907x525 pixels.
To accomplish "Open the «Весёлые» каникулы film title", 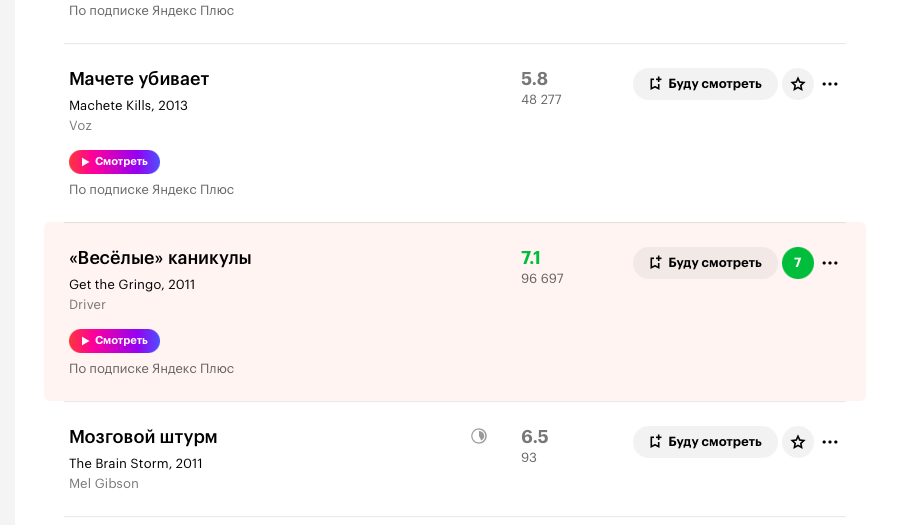I will (160, 258).
